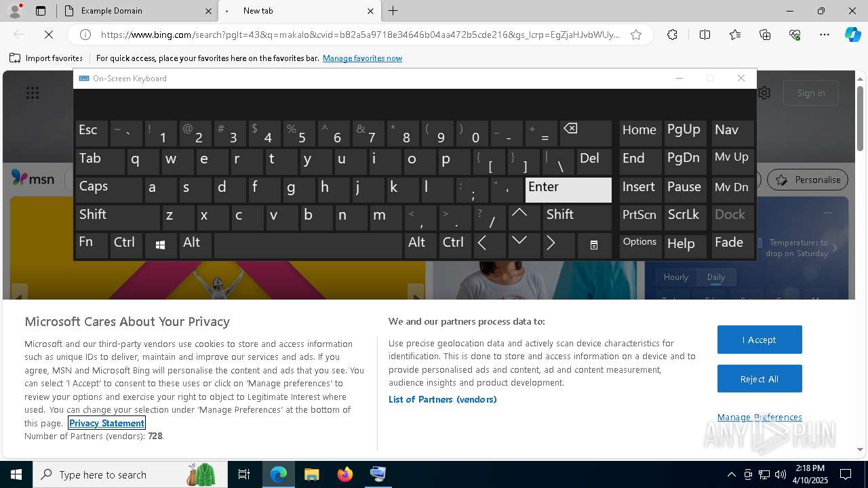Image resolution: width=868 pixels, height=488 pixels.
Task: Switch to the Hourly weather tab
Action: point(676,277)
